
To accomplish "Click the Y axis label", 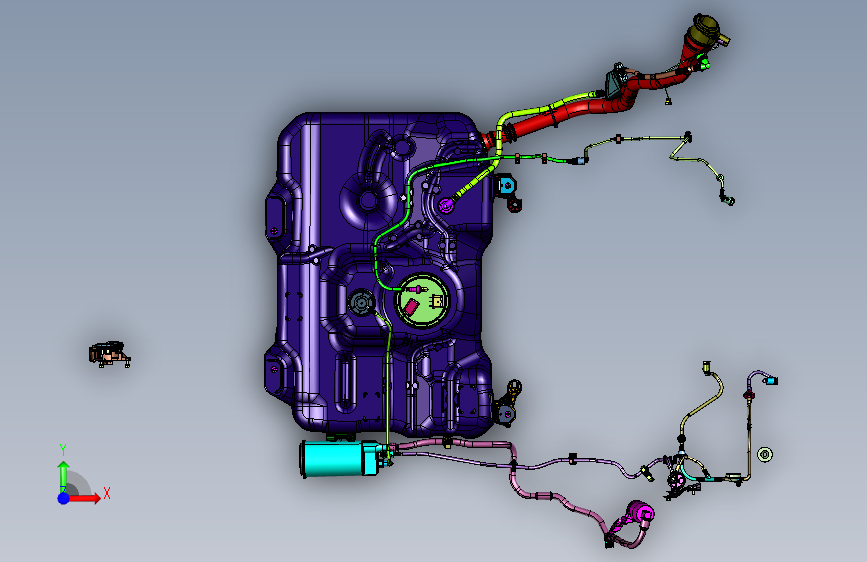I will [63, 450].
